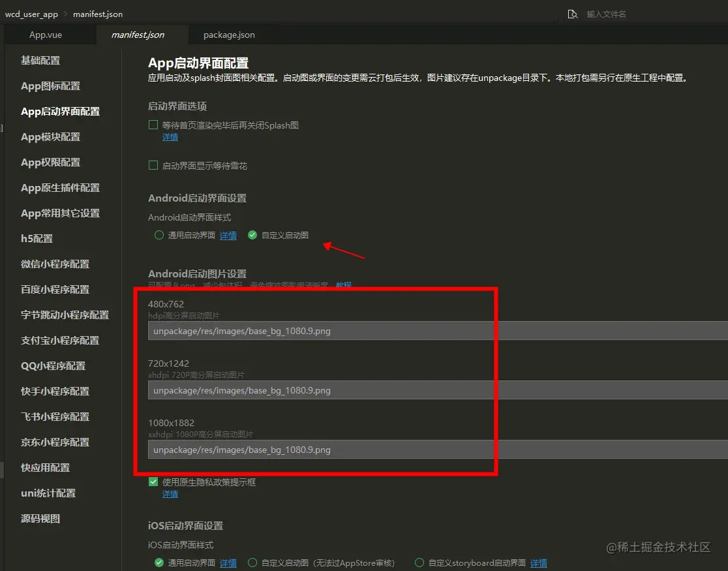Select 自定义storyboard启动界面 for iOS

click(419, 562)
